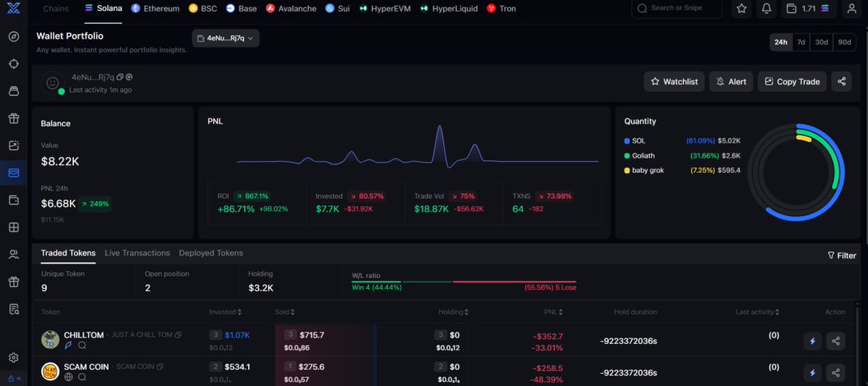Open the Deployed Tokens tab
Screen dimensions: 868x386
pyautogui.click(x=211, y=253)
